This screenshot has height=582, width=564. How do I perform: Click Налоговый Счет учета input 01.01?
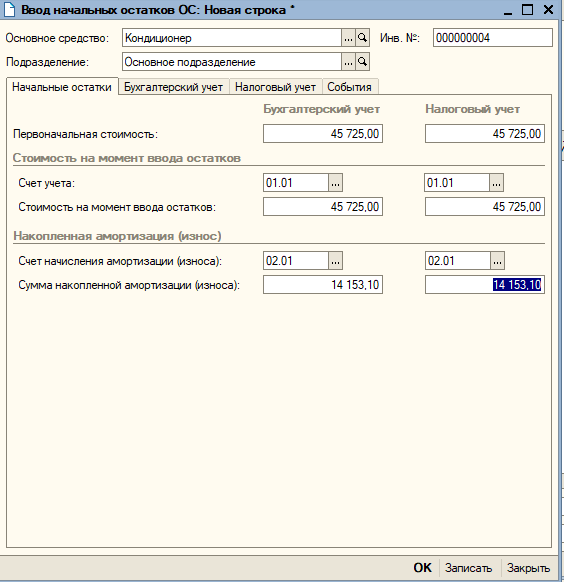[x=457, y=183]
